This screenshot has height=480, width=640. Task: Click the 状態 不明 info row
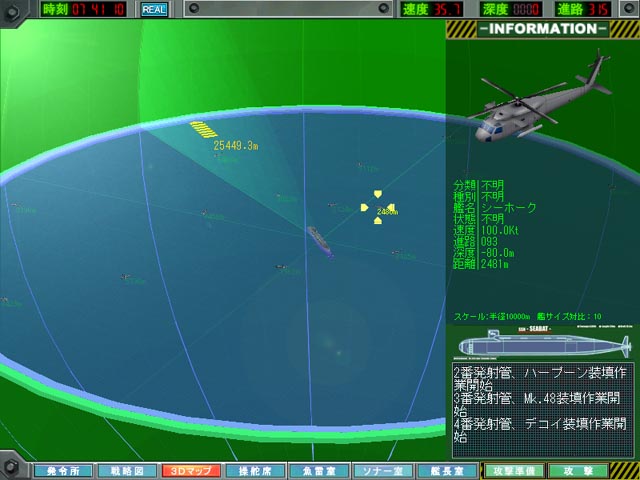point(478,219)
